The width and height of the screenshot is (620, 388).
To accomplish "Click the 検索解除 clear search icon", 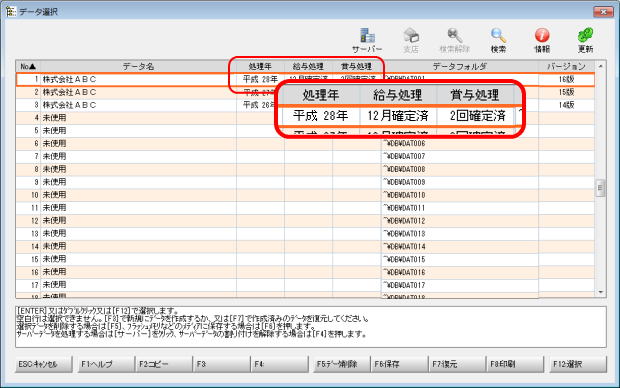I will click(x=455, y=40).
